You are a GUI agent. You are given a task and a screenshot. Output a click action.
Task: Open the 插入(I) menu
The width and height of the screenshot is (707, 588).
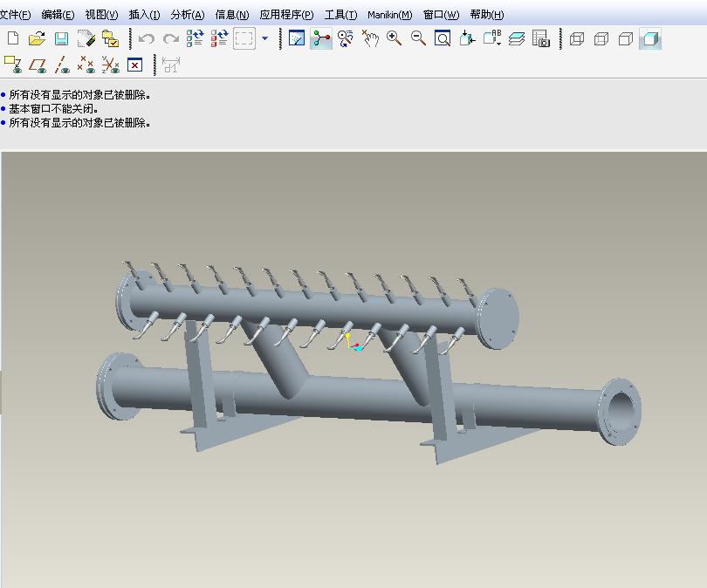pyautogui.click(x=144, y=15)
